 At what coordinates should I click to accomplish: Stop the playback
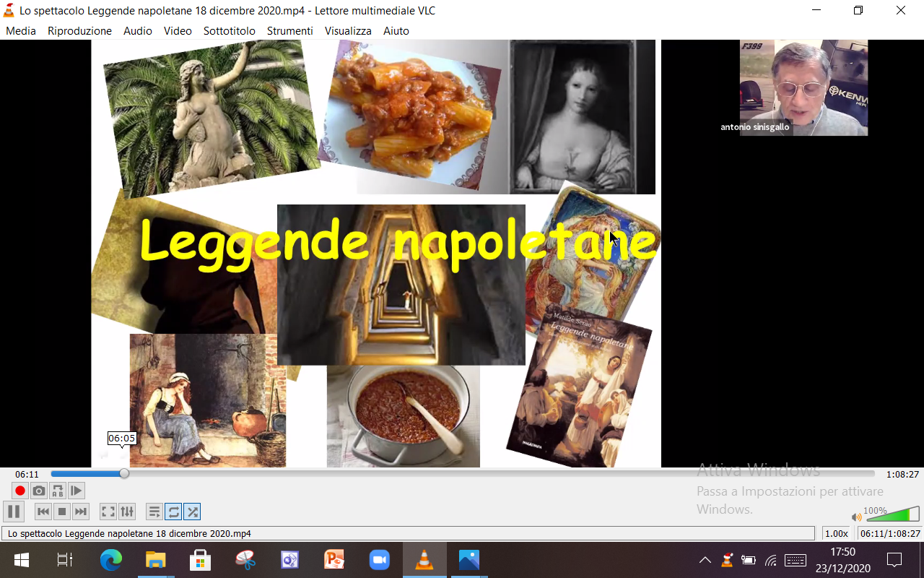(62, 512)
